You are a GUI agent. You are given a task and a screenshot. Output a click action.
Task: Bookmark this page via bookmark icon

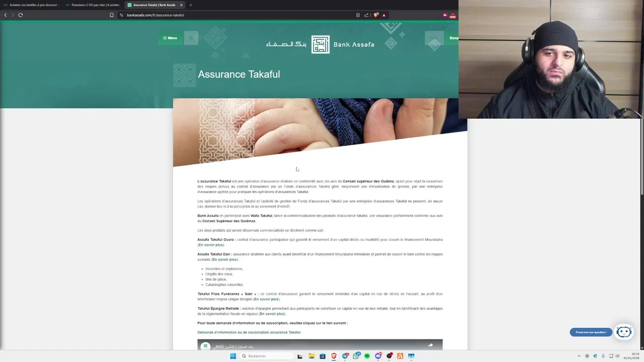click(x=112, y=15)
